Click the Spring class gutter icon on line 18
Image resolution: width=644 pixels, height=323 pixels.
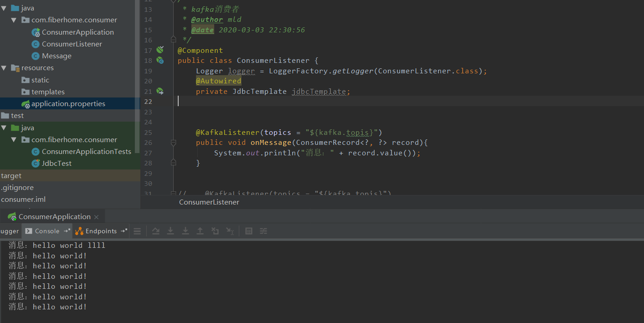click(160, 60)
